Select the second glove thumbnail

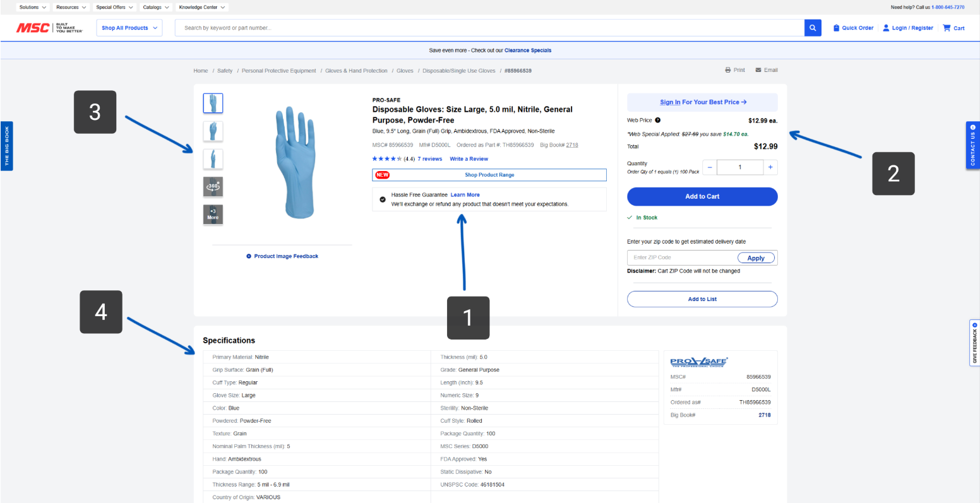pos(213,131)
